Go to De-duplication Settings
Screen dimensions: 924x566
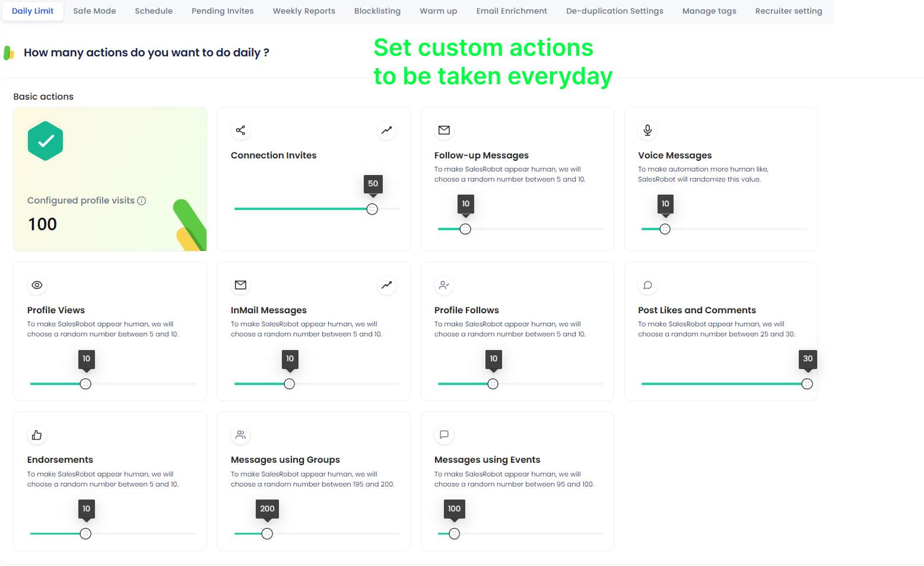pos(614,11)
